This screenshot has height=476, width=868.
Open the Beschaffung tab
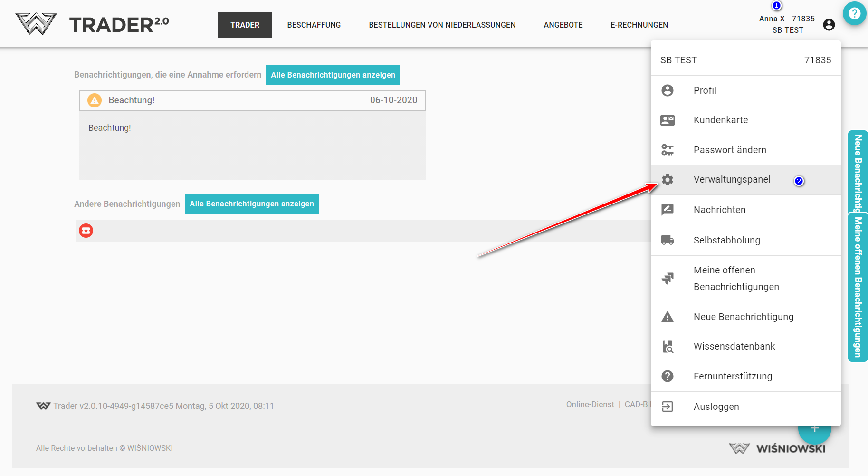tap(314, 25)
